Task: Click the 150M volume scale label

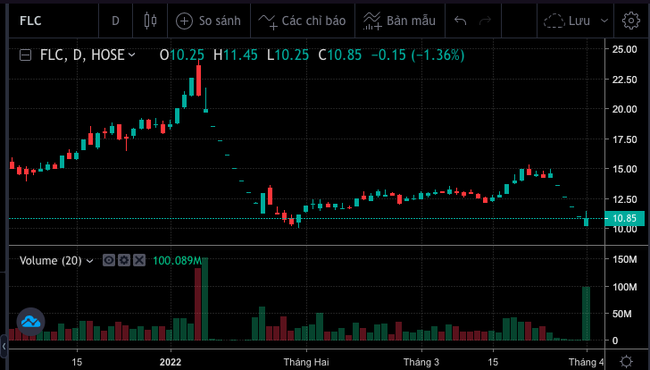Action: tap(625, 259)
